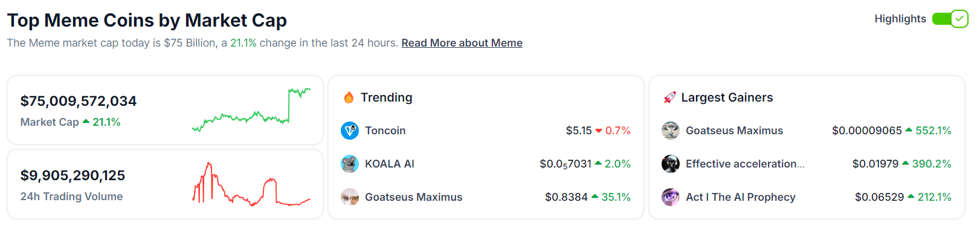Click the KOALA AI coin icon
Viewport: 980px width, 231px height.
click(x=350, y=164)
